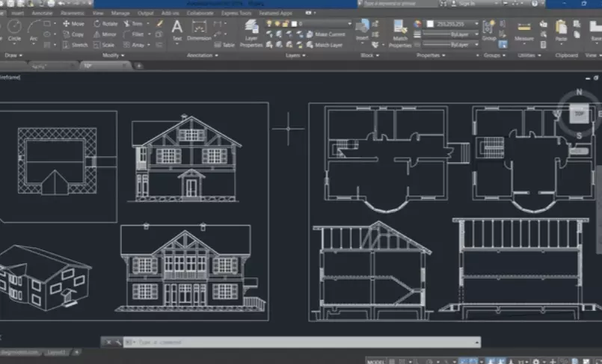This screenshot has height=364, width=602.
Task: Expand the Groups panel
Action: (494, 55)
